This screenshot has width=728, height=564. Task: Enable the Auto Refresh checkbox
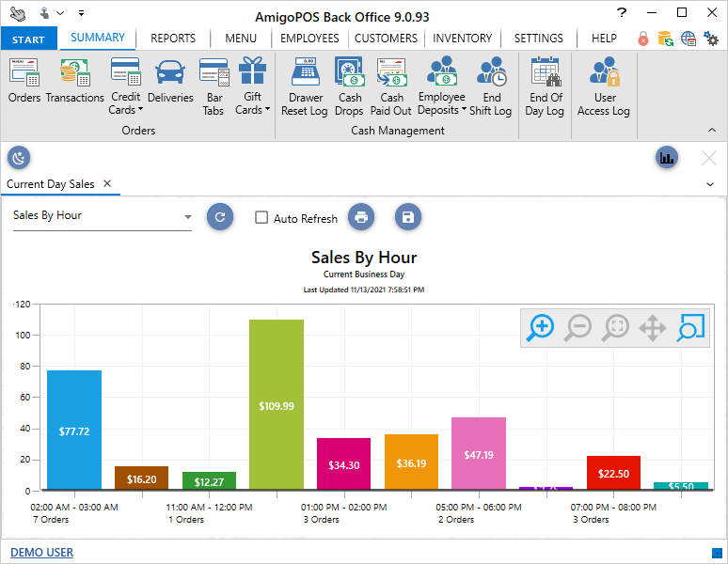pyautogui.click(x=261, y=217)
